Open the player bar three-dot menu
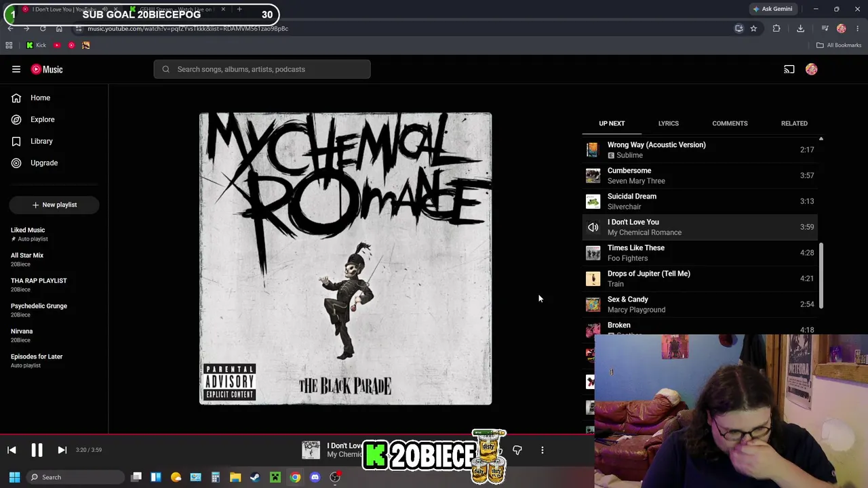The width and height of the screenshot is (868, 488). (542, 450)
